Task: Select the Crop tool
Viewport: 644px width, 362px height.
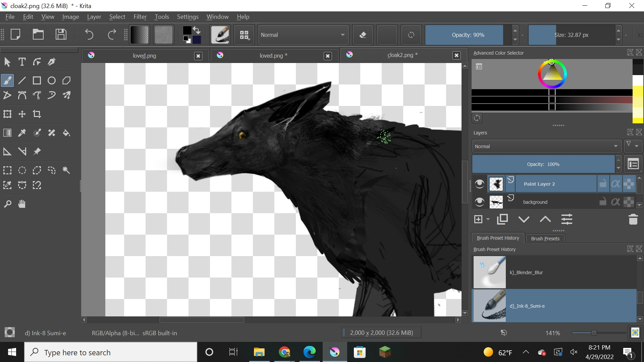Action: coord(37,114)
